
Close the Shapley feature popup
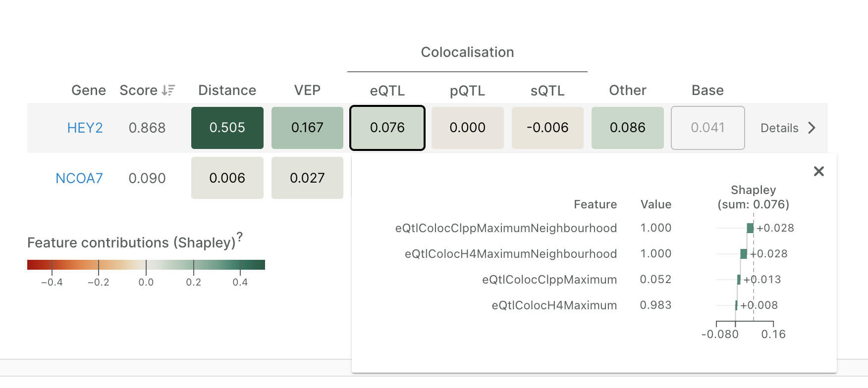(818, 171)
